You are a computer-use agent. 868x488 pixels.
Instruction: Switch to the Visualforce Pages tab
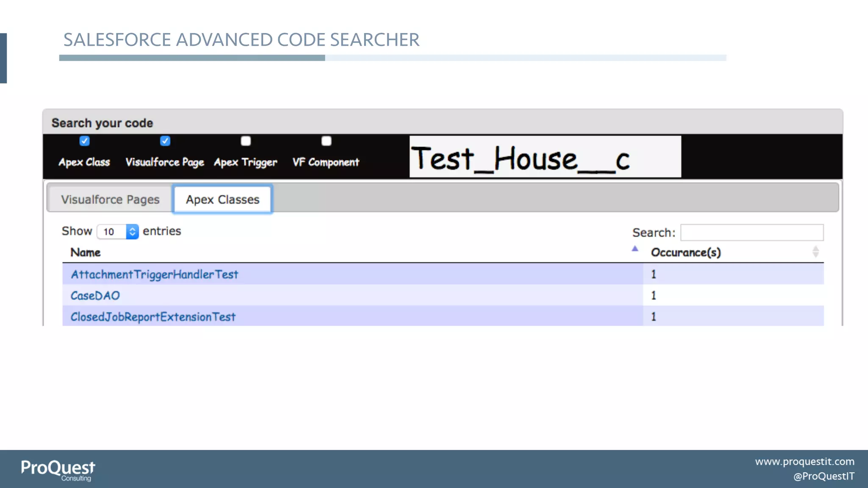[x=110, y=200]
